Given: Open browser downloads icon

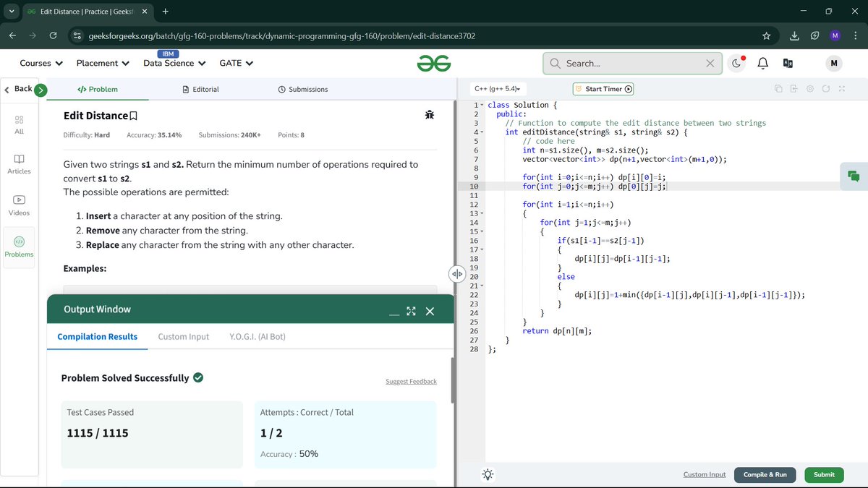Looking at the screenshot, I should (x=794, y=35).
